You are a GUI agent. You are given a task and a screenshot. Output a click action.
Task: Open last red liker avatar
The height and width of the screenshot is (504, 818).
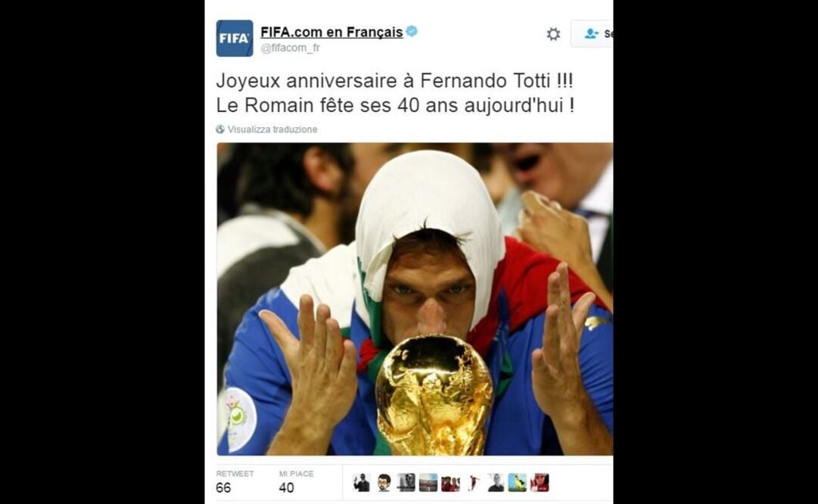[540, 483]
